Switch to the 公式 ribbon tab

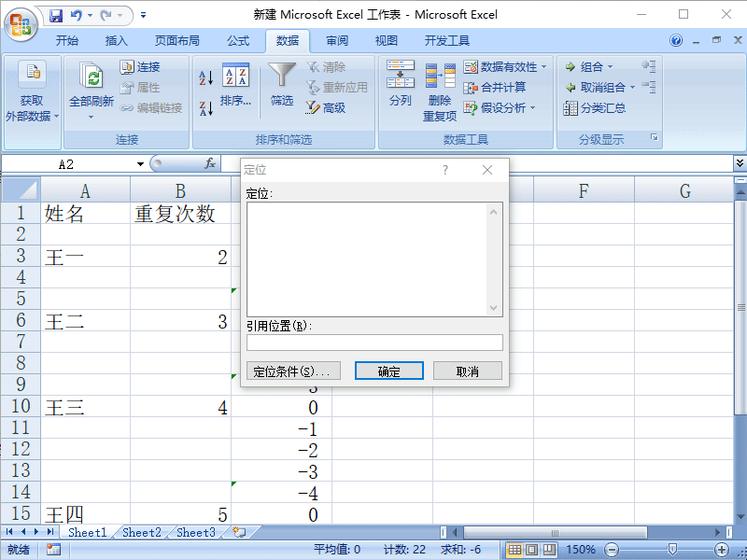pyautogui.click(x=238, y=40)
